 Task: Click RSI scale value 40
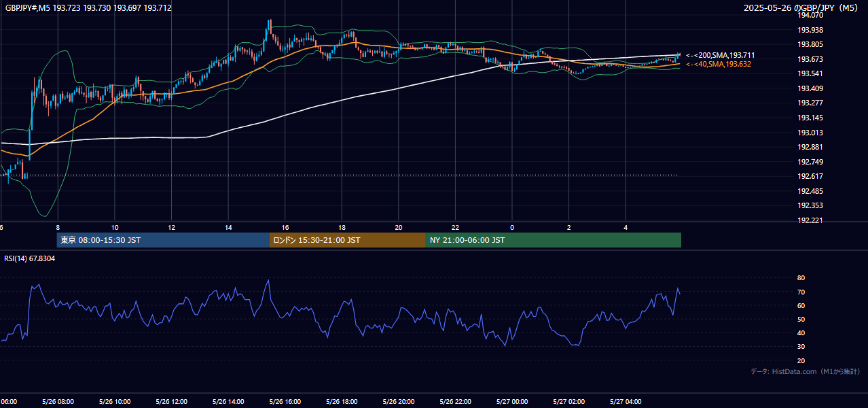pyautogui.click(x=801, y=333)
